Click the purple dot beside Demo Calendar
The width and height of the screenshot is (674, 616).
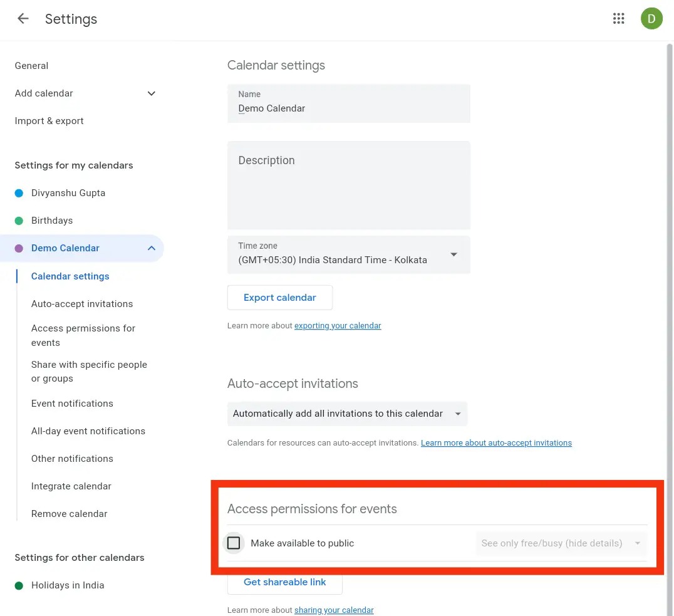click(18, 248)
